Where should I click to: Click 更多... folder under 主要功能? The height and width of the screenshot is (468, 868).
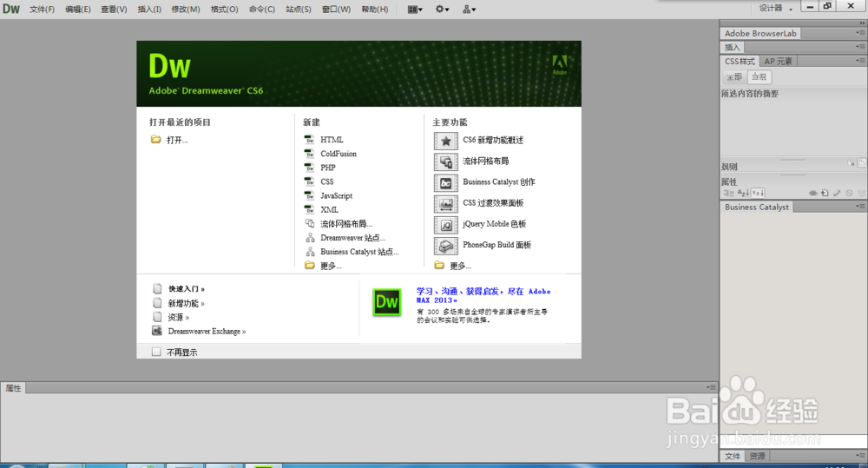coord(439,266)
